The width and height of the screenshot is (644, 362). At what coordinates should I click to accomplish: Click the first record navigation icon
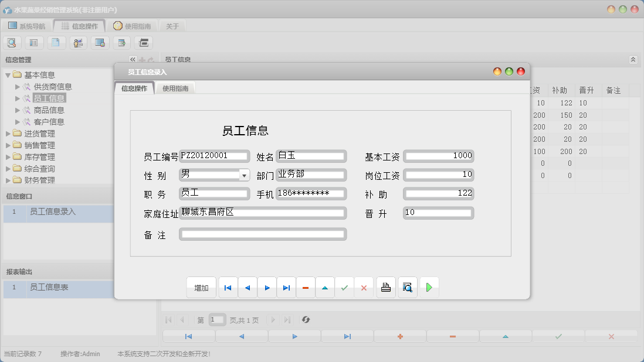point(228,287)
